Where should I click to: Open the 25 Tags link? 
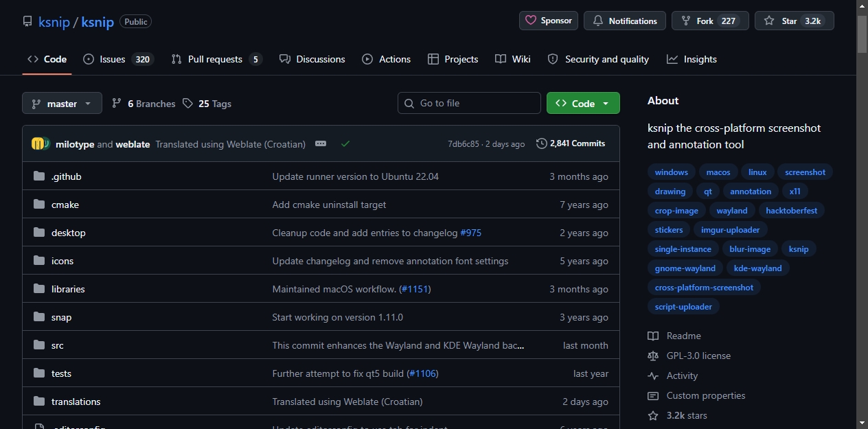207,104
